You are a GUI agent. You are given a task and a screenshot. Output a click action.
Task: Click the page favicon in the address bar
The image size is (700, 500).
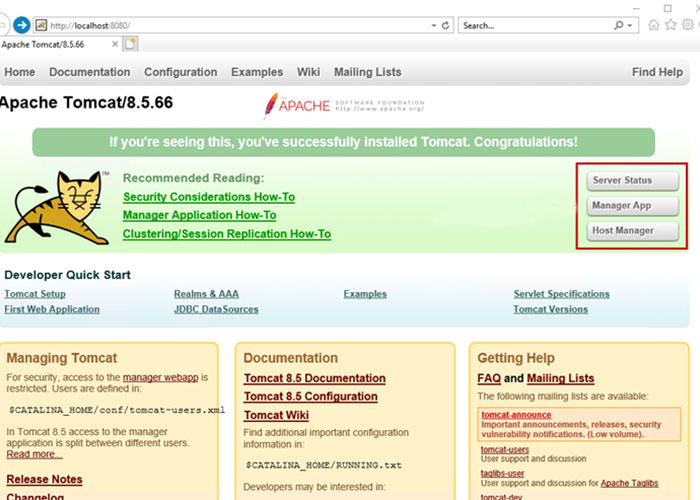tap(41, 25)
